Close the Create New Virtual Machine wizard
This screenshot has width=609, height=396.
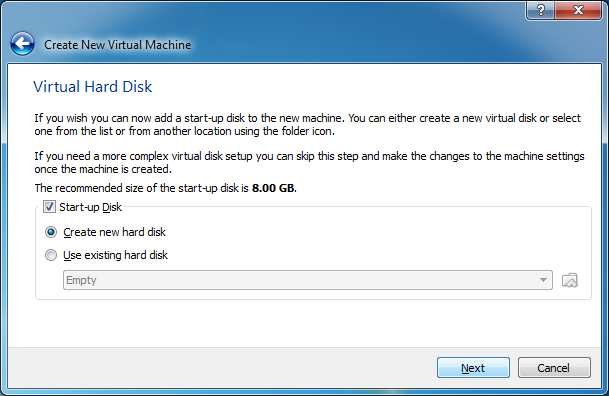578,9
